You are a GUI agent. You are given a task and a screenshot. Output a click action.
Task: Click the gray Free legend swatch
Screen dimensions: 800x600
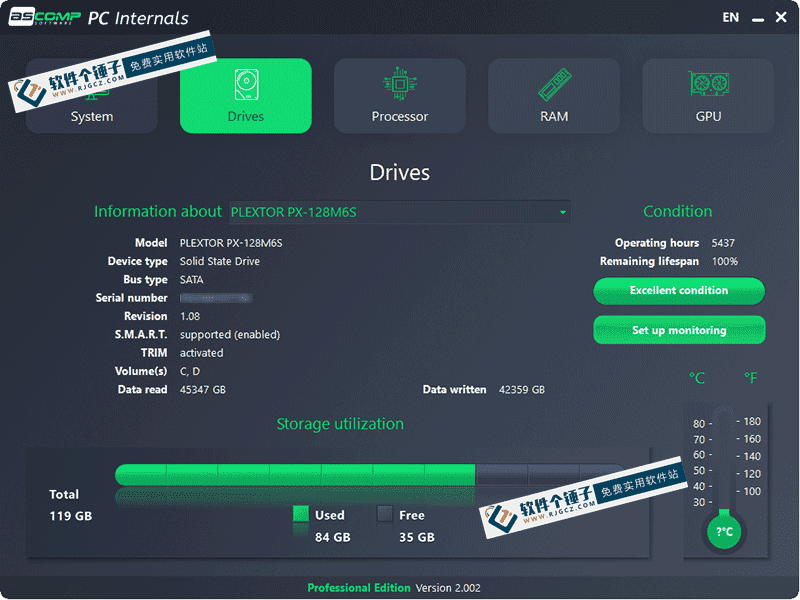(x=385, y=515)
